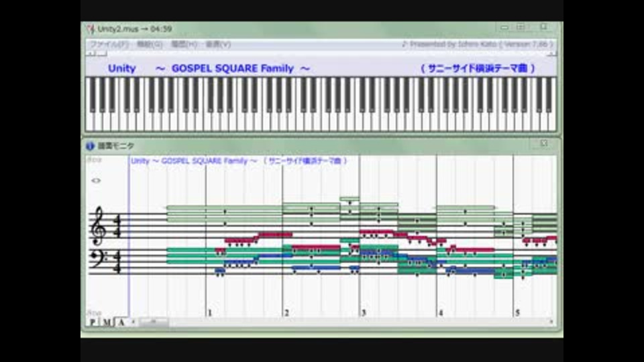Viewport: 644px width, 362px height.
Task: Minimize the Unity2.mus window
Action: pyautogui.click(x=504, y=27)
